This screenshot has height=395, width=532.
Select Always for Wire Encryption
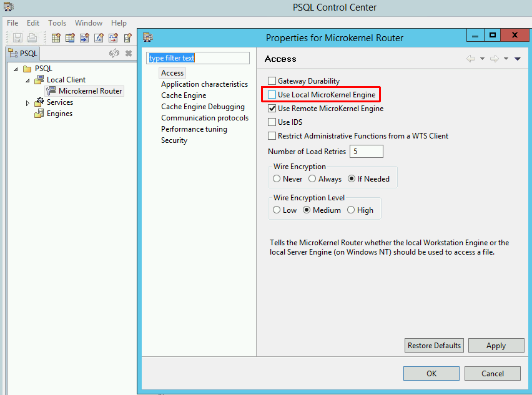pos(312,178)
